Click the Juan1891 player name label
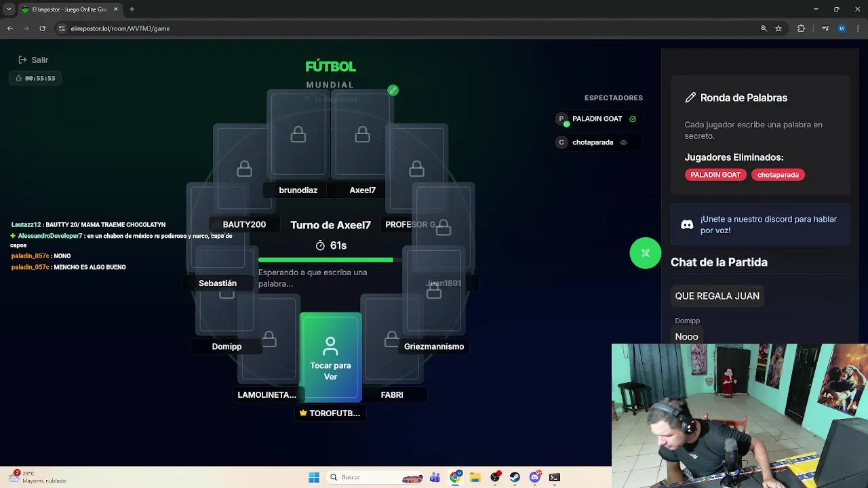Viewport: 868px width, 488px height. 443,283
